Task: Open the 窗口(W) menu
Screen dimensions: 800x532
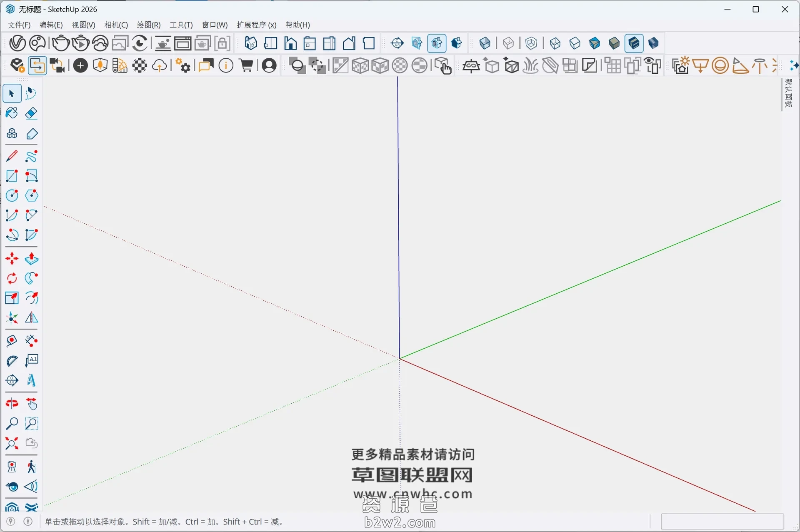Action: point(214,25)
